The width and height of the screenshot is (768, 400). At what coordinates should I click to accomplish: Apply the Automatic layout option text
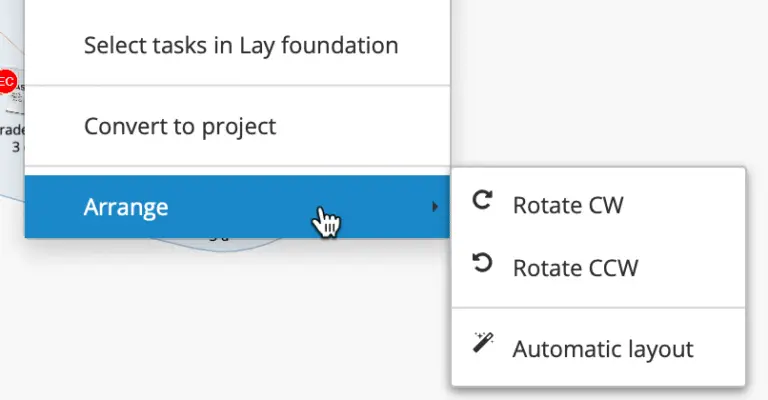coord(603,349)
